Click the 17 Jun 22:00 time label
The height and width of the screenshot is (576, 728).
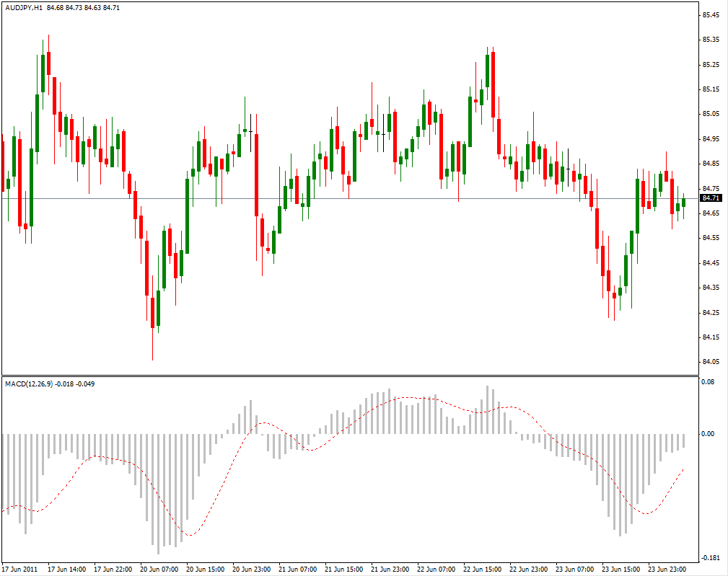pyautogui.click(x=113, y=569)
